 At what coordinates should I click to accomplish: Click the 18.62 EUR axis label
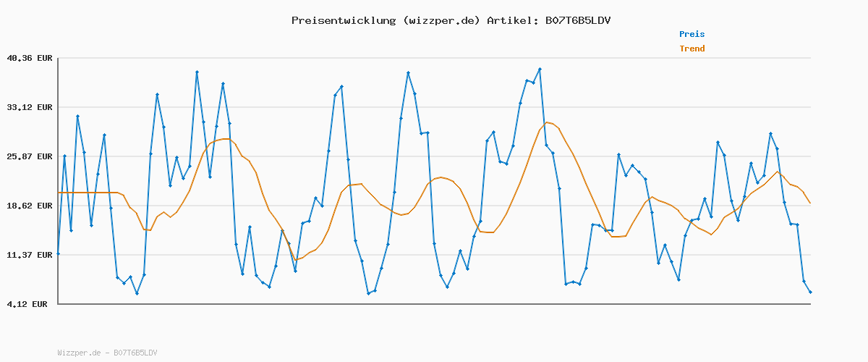[29, 206]
